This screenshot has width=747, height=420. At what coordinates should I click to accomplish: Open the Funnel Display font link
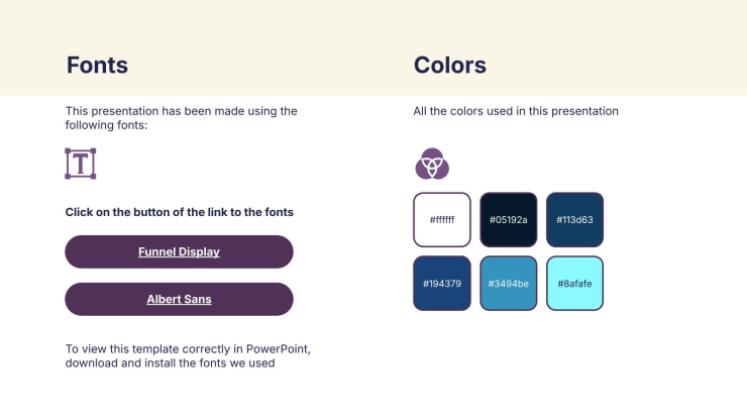tap(179, 252)
